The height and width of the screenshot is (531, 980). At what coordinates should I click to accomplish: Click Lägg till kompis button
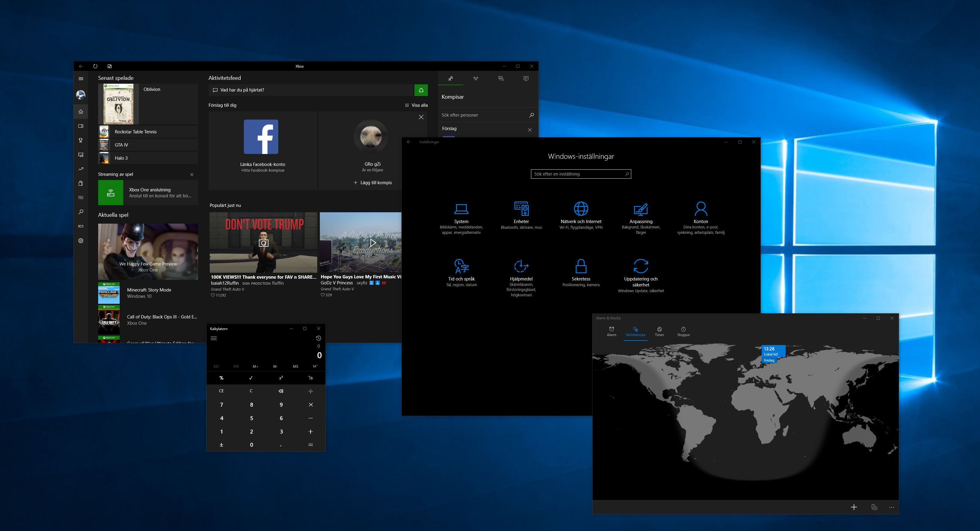click(x=373, y=182)
